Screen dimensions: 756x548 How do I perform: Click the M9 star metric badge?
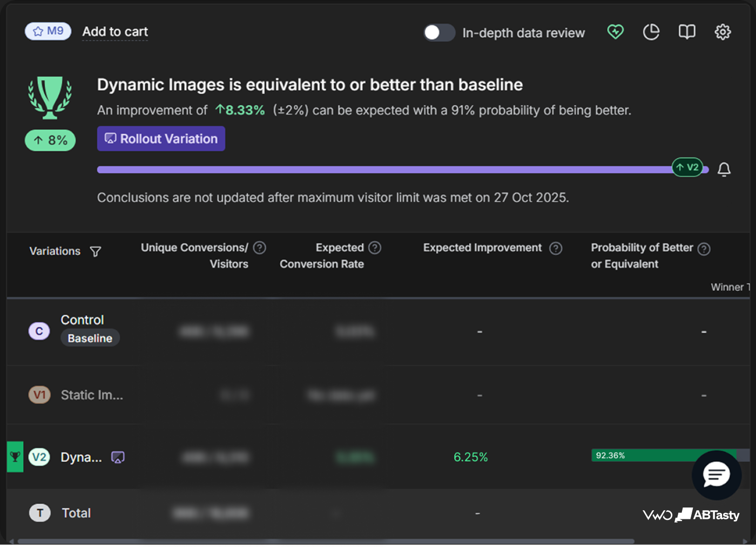tap(48, 31)
